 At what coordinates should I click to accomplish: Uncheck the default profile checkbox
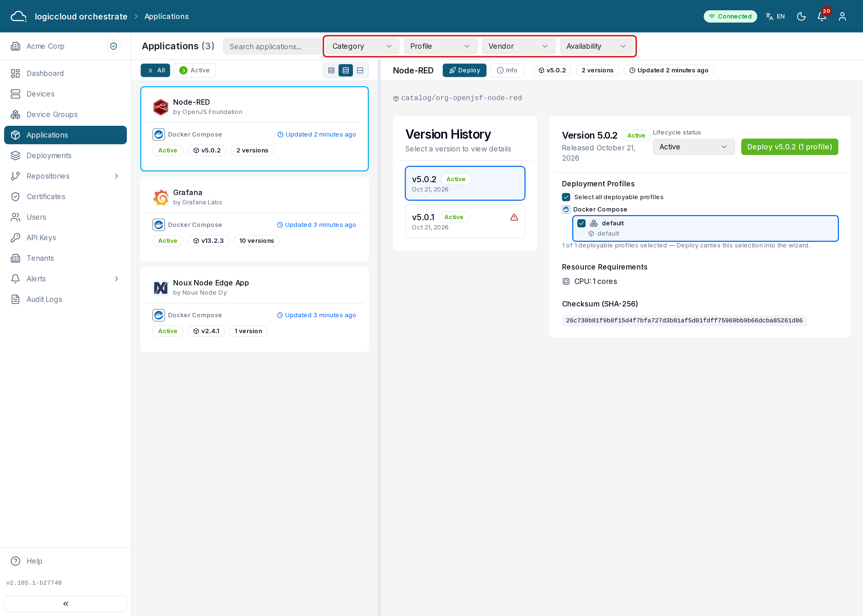tap(581, 223)
